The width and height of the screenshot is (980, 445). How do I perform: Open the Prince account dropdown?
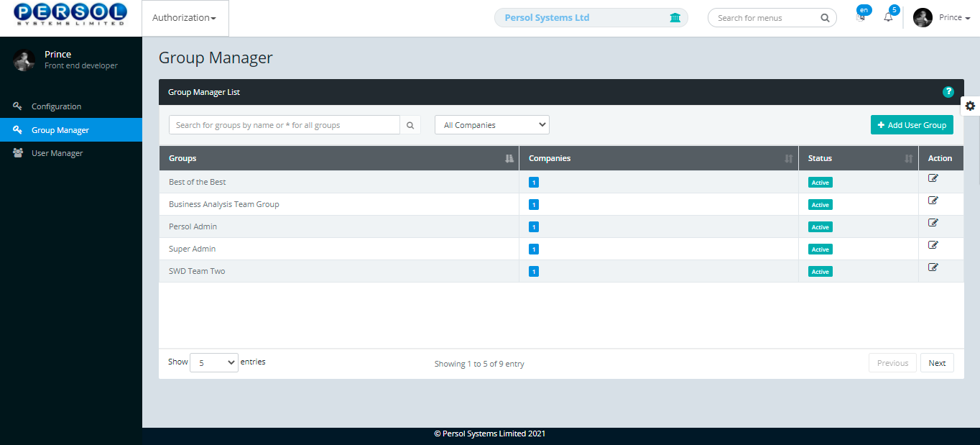coord(954,18)
